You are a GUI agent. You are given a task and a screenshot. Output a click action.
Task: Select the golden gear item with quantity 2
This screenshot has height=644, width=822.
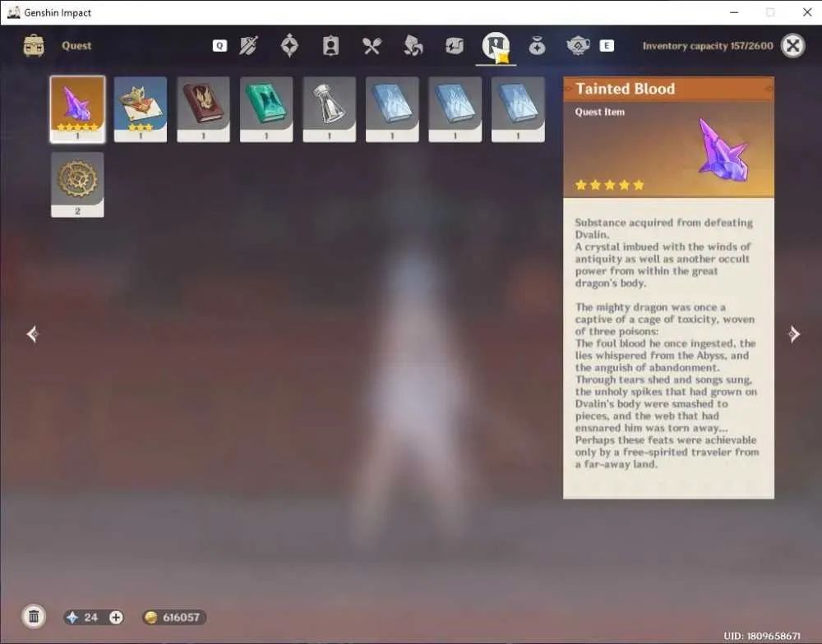click(77, 185)
